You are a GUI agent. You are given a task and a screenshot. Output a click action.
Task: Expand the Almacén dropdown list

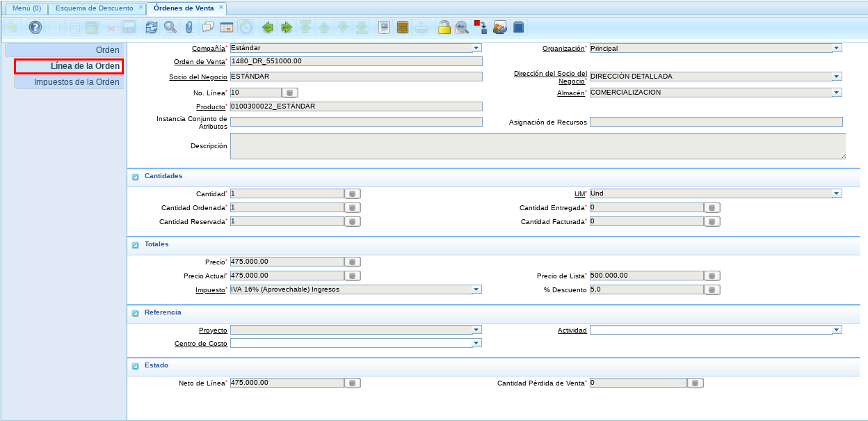tap(837, 93)
